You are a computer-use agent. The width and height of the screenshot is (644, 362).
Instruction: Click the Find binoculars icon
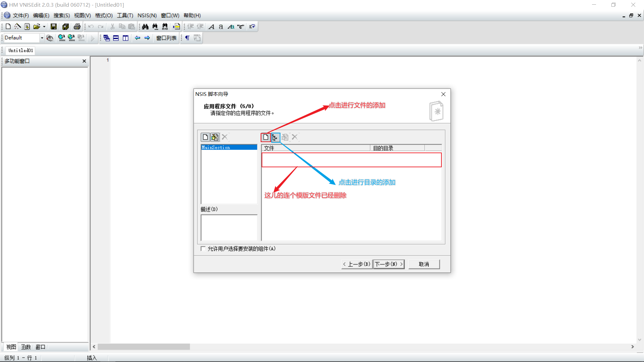click(145, 26)
